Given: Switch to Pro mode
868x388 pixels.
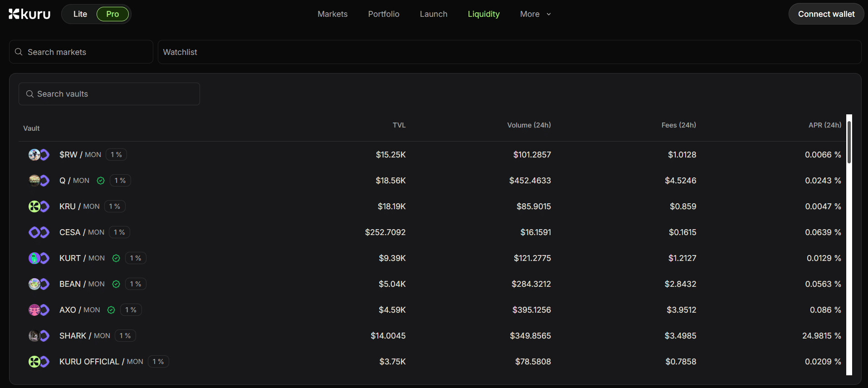Looking at the screenshot, I should point(112,14).
